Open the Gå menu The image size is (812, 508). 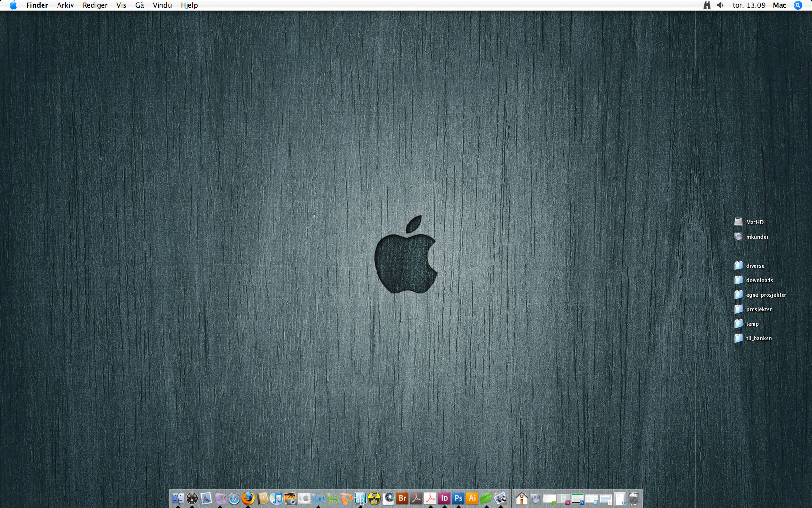(140, 5)
